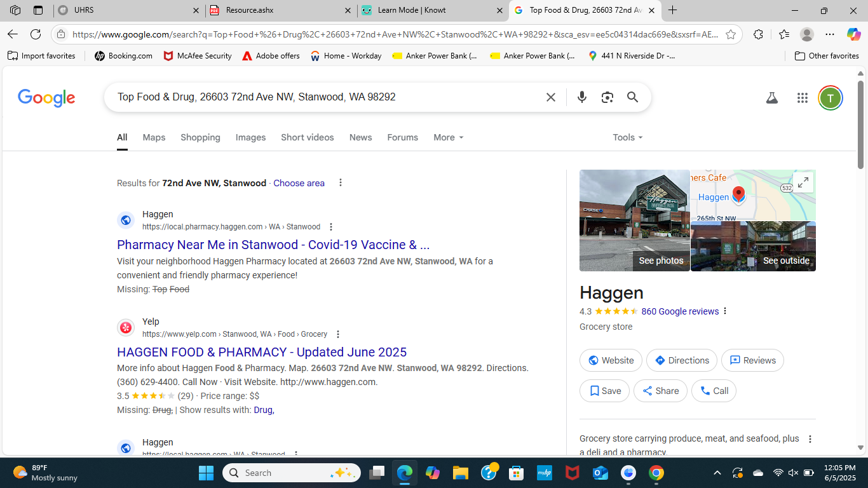This screenshot has width=868, height=488.
Task: Switch to the Learn Mode Knowt tab
Action: pyautogui.click(x=432, y=10)
